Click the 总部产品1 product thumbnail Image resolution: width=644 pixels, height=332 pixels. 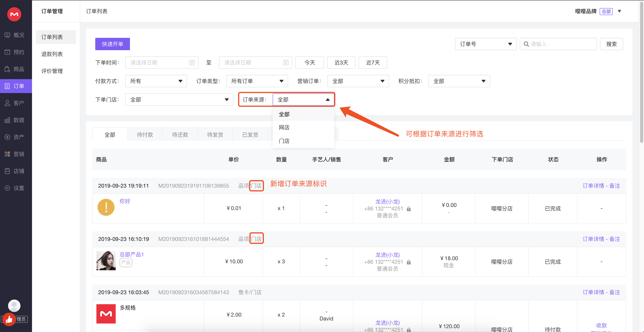click(x=106, y=260)
